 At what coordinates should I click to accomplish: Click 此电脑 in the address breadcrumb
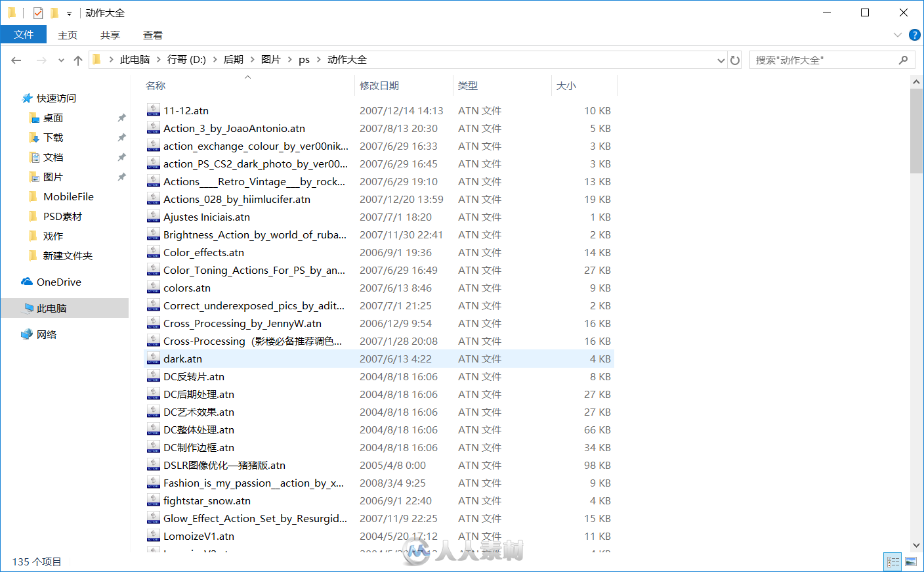tap(135, 60)
